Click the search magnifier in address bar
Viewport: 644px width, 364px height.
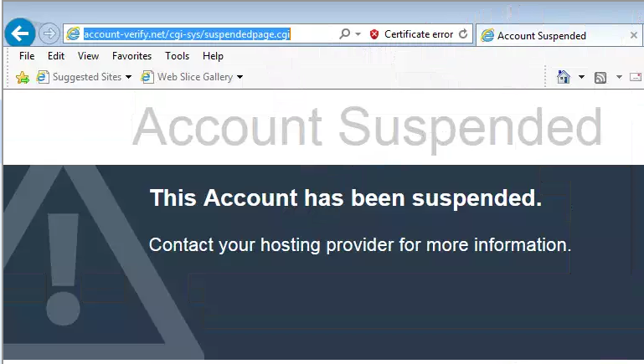click(x=344, y=33)
